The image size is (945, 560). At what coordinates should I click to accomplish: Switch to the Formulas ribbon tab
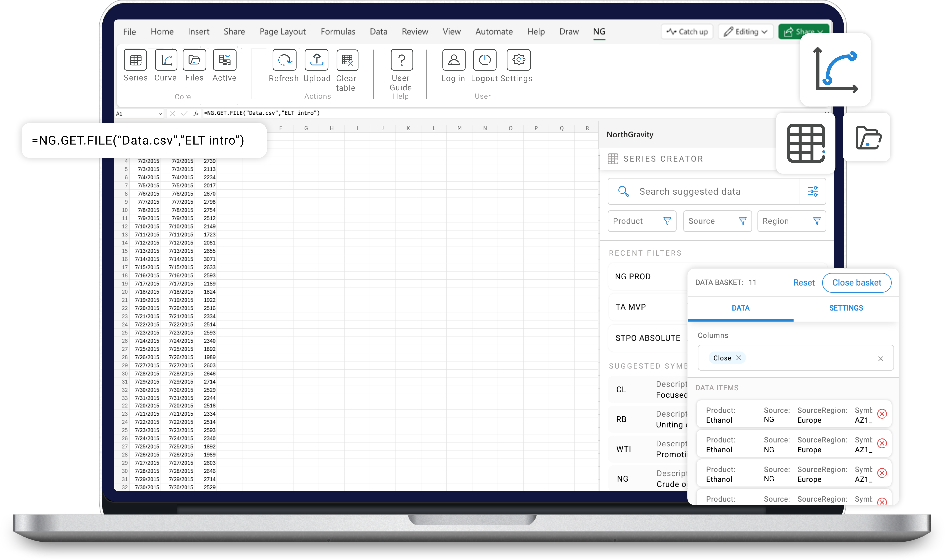pos(338,32)
